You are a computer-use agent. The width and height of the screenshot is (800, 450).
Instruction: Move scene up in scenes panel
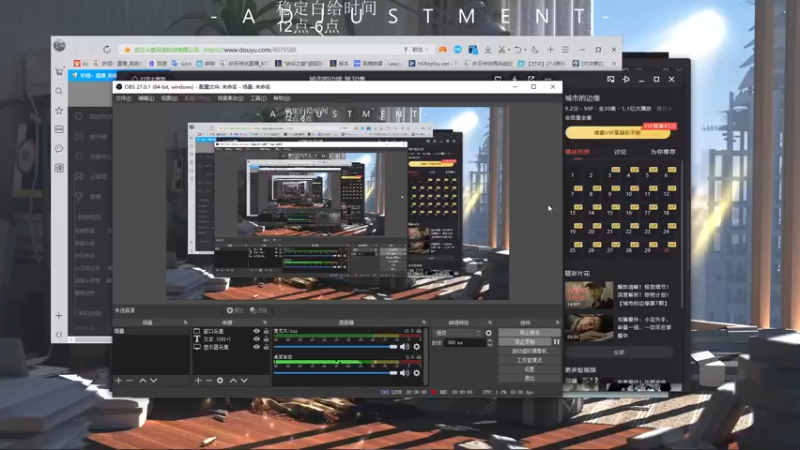click(143, 381)
